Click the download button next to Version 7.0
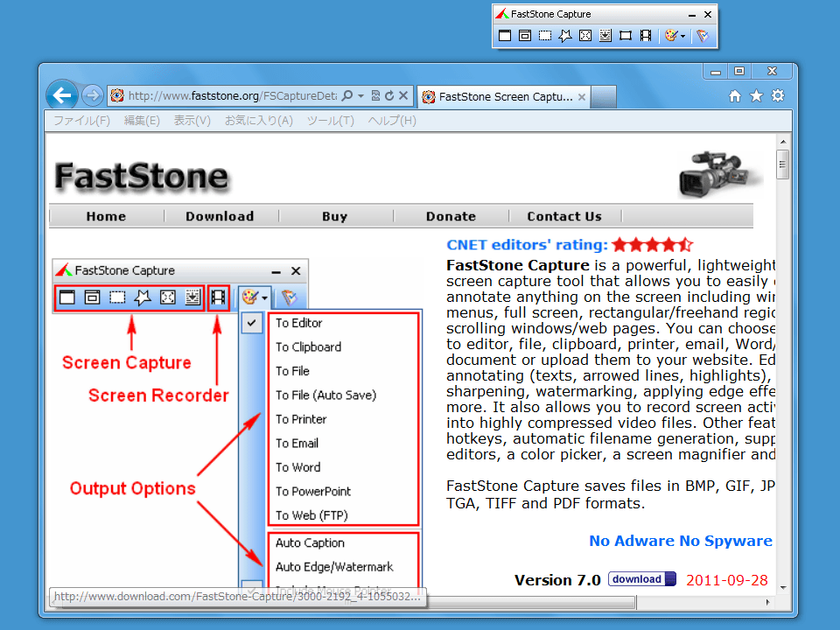 (641, 579)
